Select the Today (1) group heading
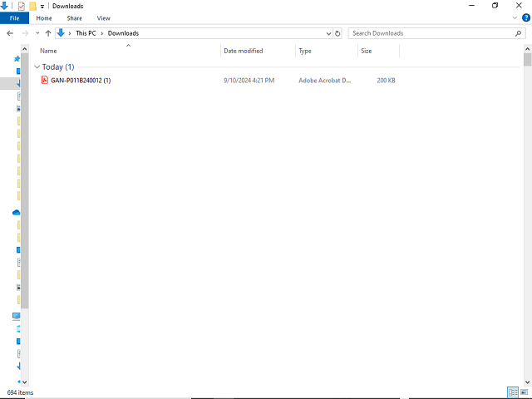The width and height of the screenshot is (532, 399). (58, 66)
